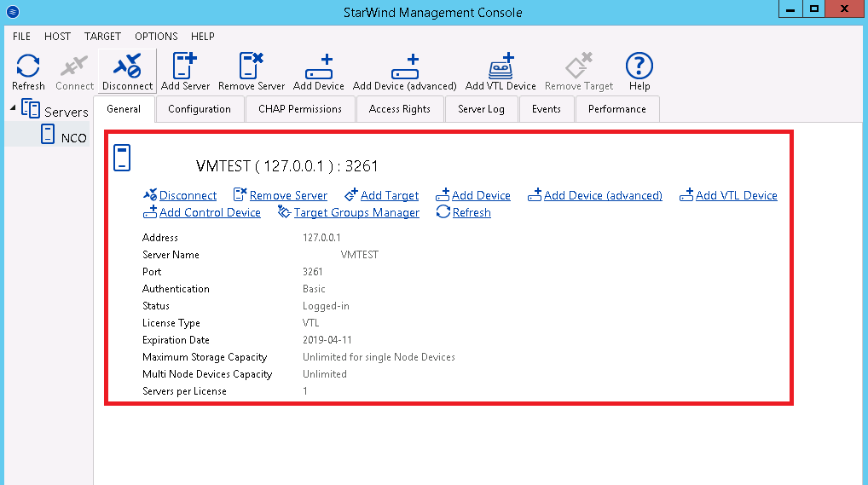Click the Expiration Date value 2019-04-11
Viewport: 868px width, 485px height.
point(327,340)
